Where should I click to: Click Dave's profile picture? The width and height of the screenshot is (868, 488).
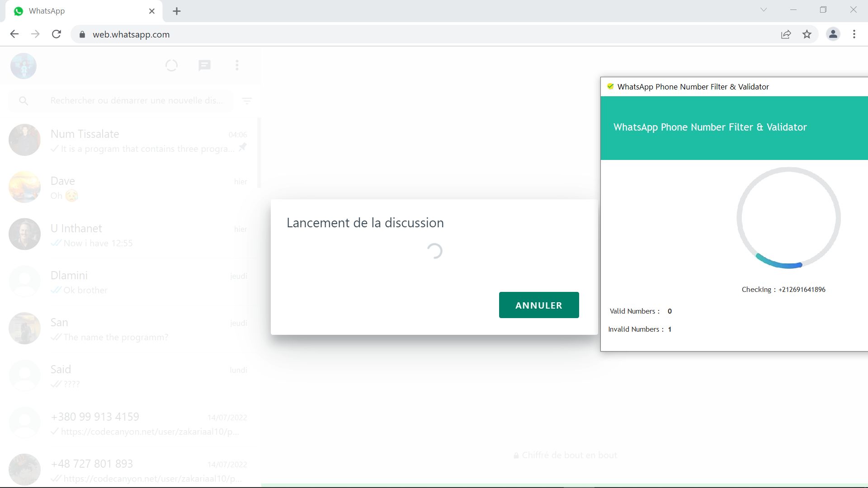pyautogui.click(x=24, y=187)
